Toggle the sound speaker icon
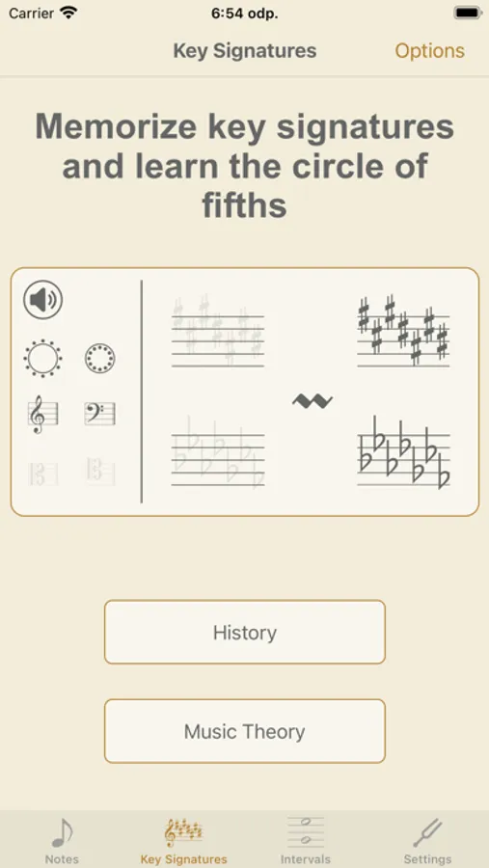This screenshot has height=868, width=489. point(42,301)
